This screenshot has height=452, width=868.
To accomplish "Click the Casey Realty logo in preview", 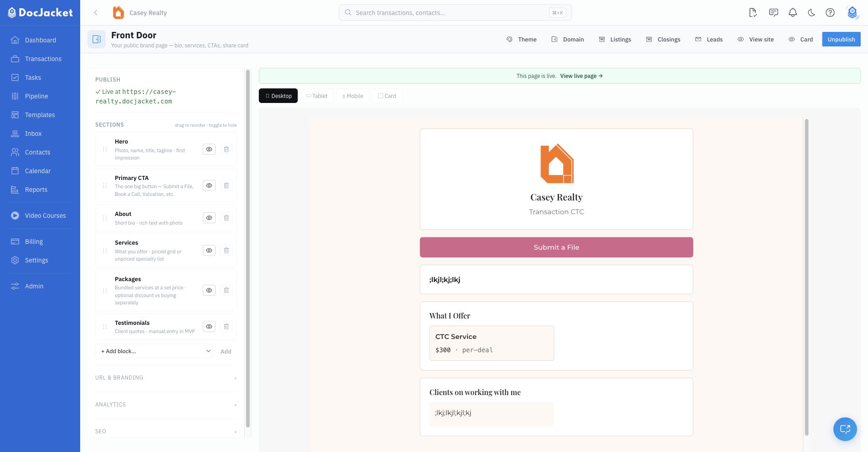I will pyautogui.click(x=556, y=164).
